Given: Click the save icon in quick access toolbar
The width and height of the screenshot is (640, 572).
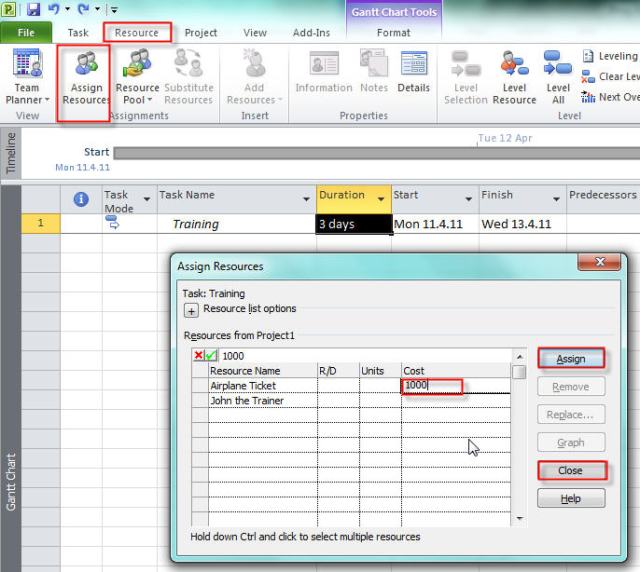Looking at the screenshot, I should (33, 10).
